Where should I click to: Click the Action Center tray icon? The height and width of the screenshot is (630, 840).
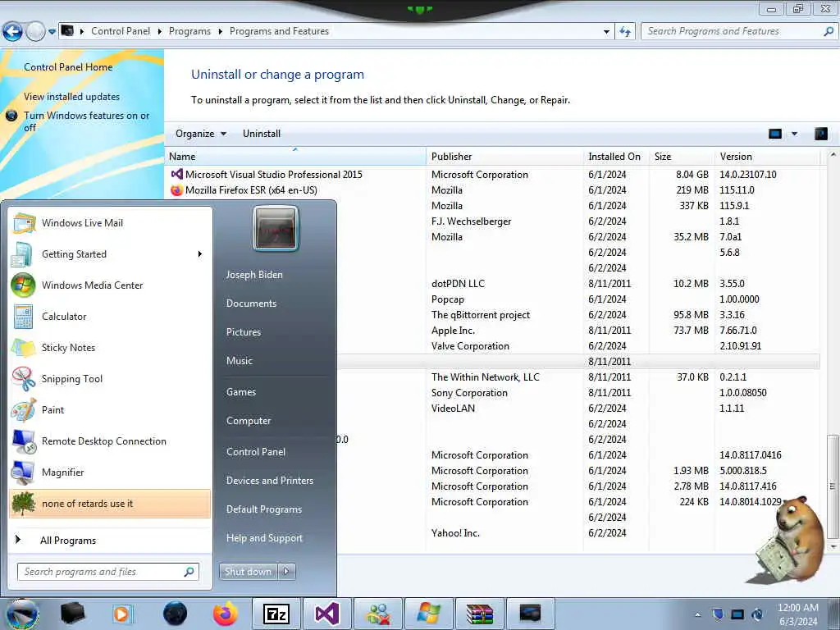click(718, 614)
